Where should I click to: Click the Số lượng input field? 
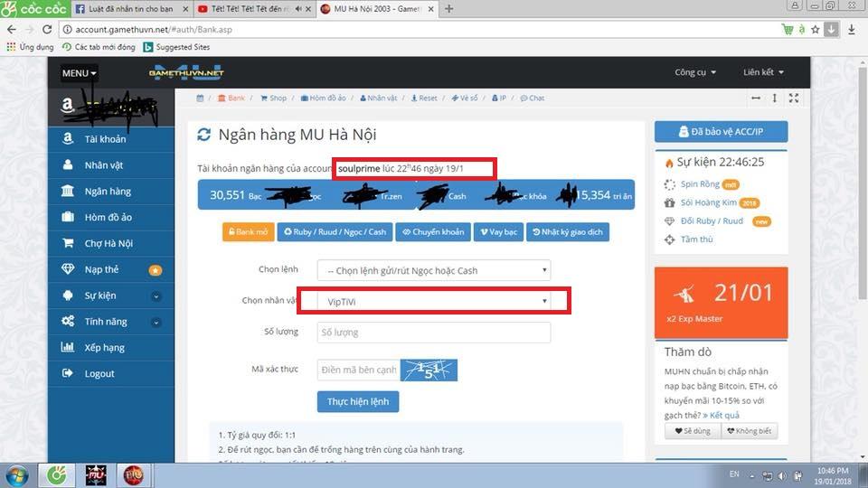click(x=433, y=333)
